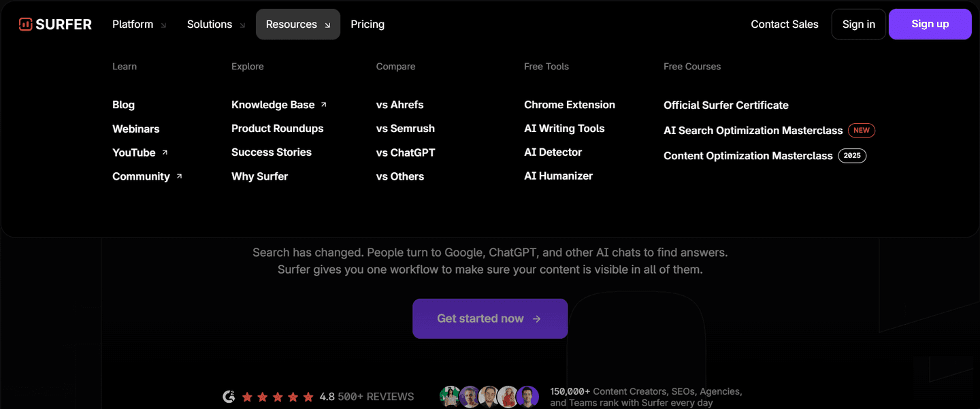Open Contact Sales link
Image resolution: width=980 pixels, height=409 pixels.
click(x=785, y=24)
